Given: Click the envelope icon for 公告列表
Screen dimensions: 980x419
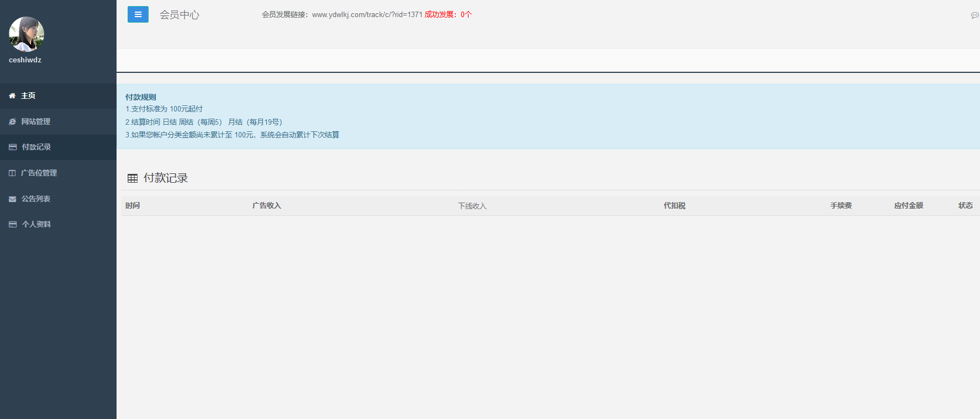Looking at the screenshot, I should point(12,199).
